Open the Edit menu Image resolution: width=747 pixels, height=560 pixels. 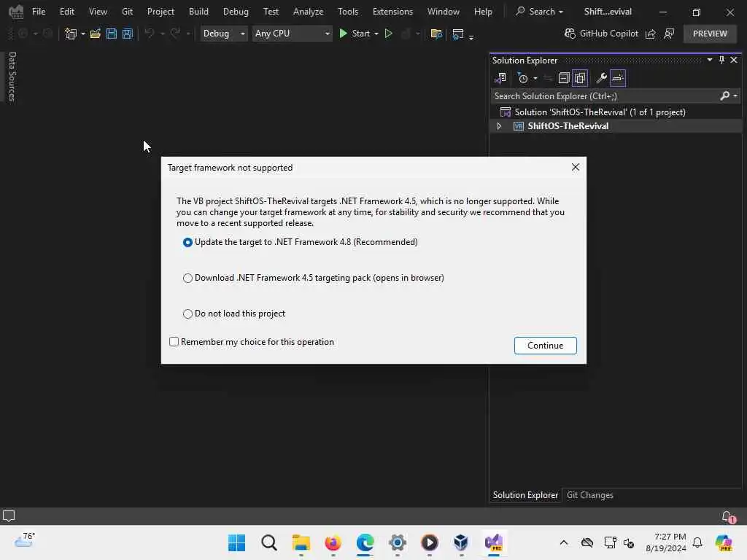point(66,12)
